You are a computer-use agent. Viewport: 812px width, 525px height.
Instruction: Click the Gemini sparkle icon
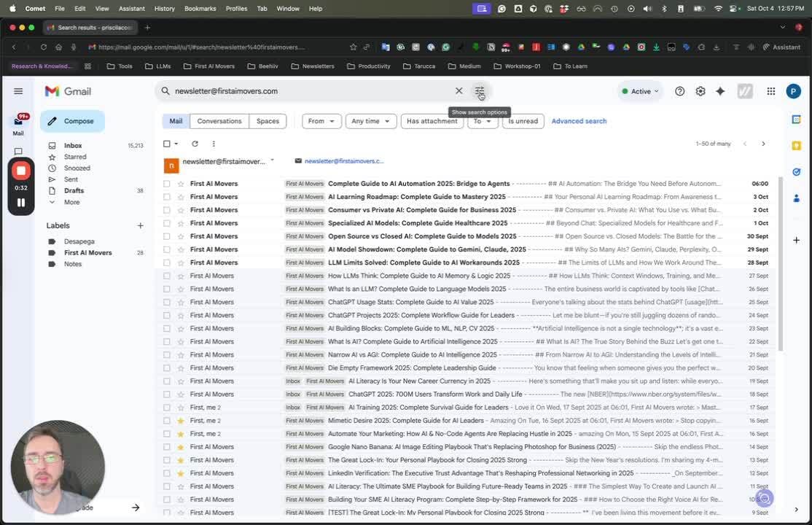720,91
